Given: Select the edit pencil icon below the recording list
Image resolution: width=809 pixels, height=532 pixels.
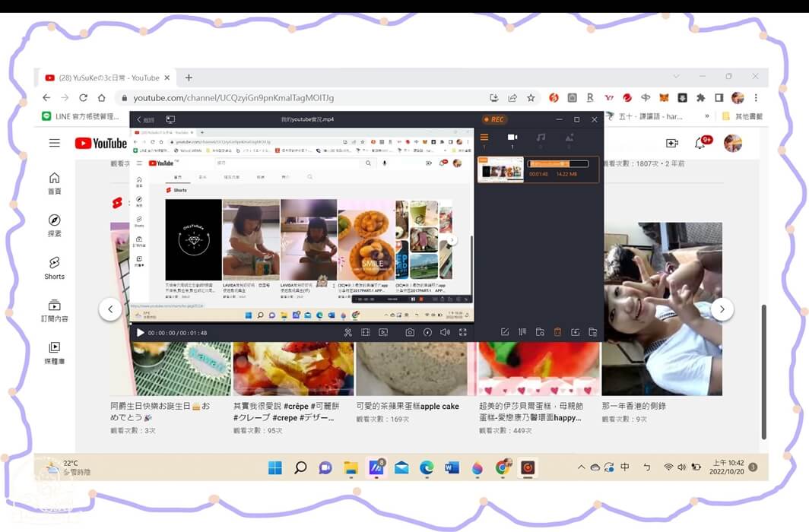Looking at the screenshot, I should 506,332.
